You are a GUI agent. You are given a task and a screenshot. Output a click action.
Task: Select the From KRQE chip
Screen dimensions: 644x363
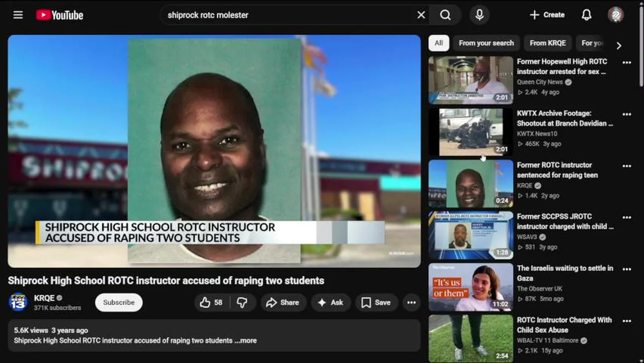(548, 43)
